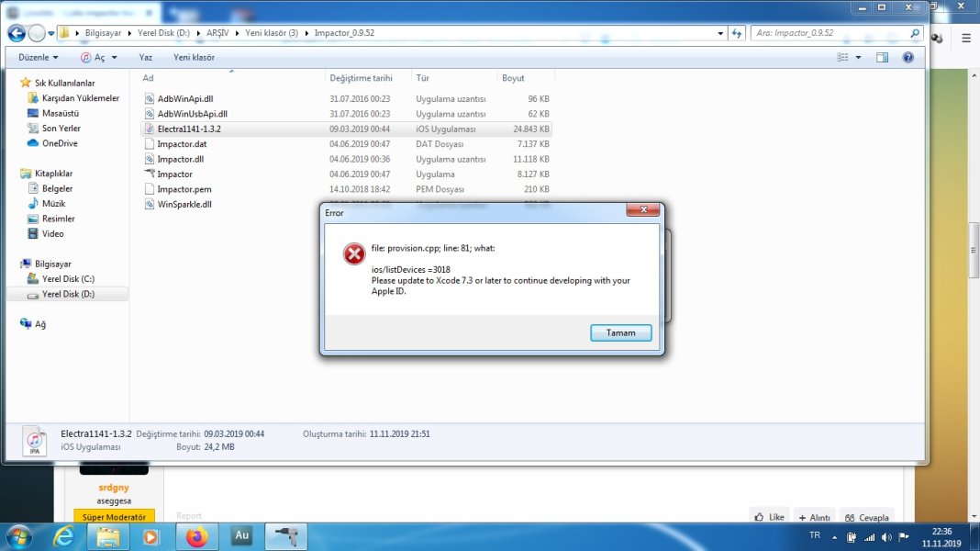
Task: Open Yerel Disk (C:) in sidebar
Action: point(68,278)
